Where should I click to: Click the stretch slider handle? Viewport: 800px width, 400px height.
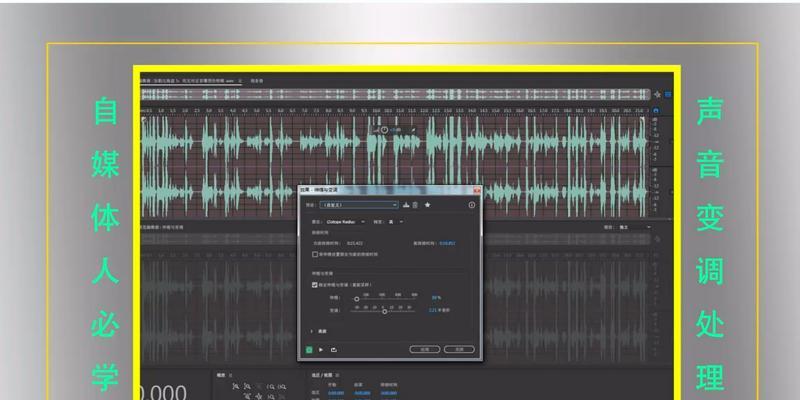click(x=357, y=299)
